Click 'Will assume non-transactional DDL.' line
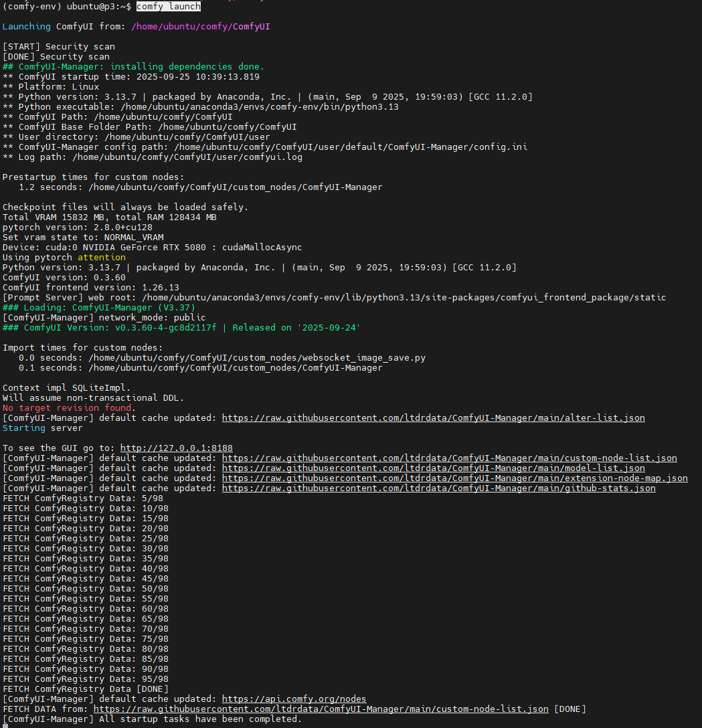The width and height of the screenshot is (702, 728). pos(93,398)
